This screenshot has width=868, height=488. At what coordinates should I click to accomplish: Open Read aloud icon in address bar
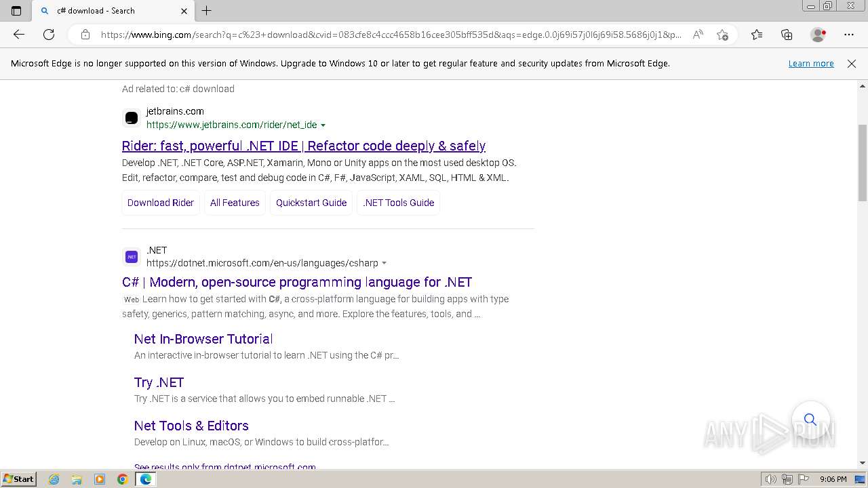point(698,35)
